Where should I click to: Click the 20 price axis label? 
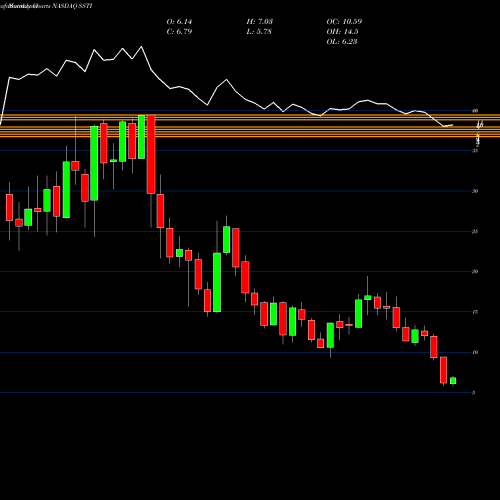(475, 272)
